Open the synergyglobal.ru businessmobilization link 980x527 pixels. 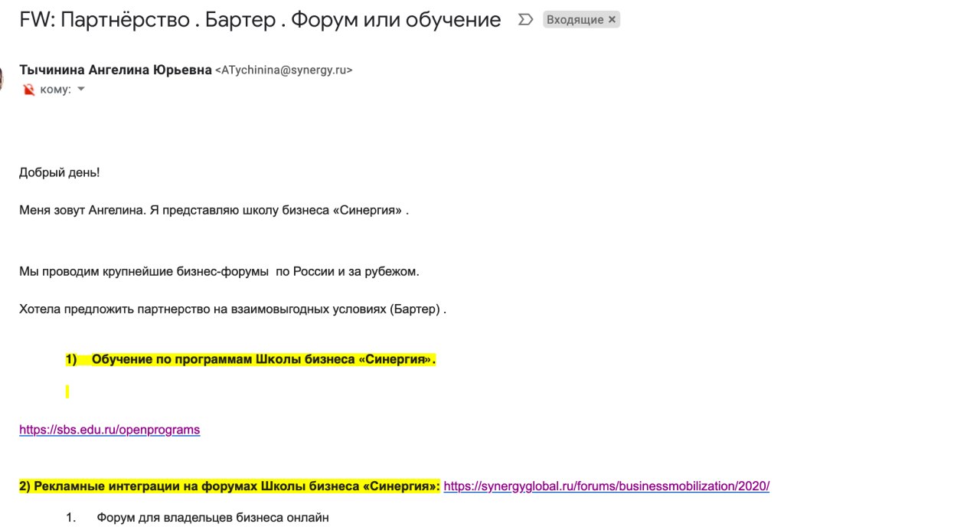pos(606,486)
